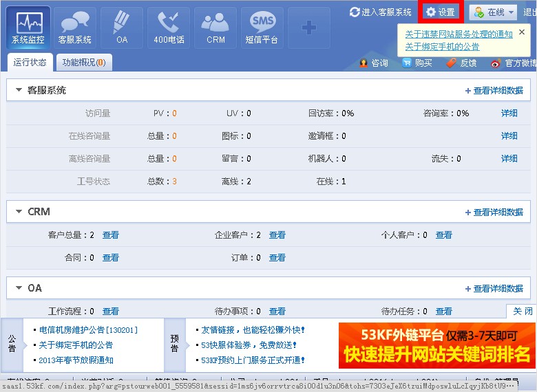
Task: Click 关闭 to close the bottom panel
Action: 522,312
